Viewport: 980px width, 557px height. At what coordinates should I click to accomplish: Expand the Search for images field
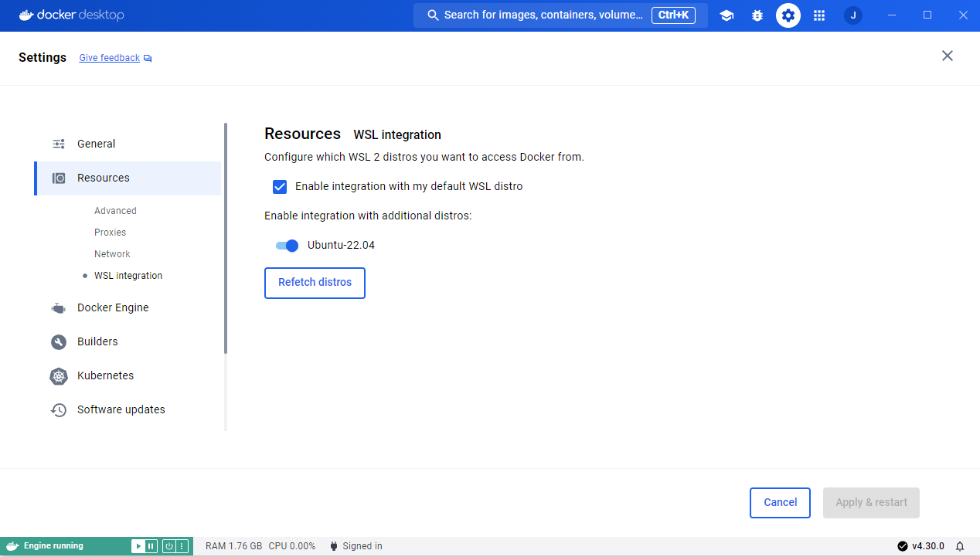(x=541, y=15)
